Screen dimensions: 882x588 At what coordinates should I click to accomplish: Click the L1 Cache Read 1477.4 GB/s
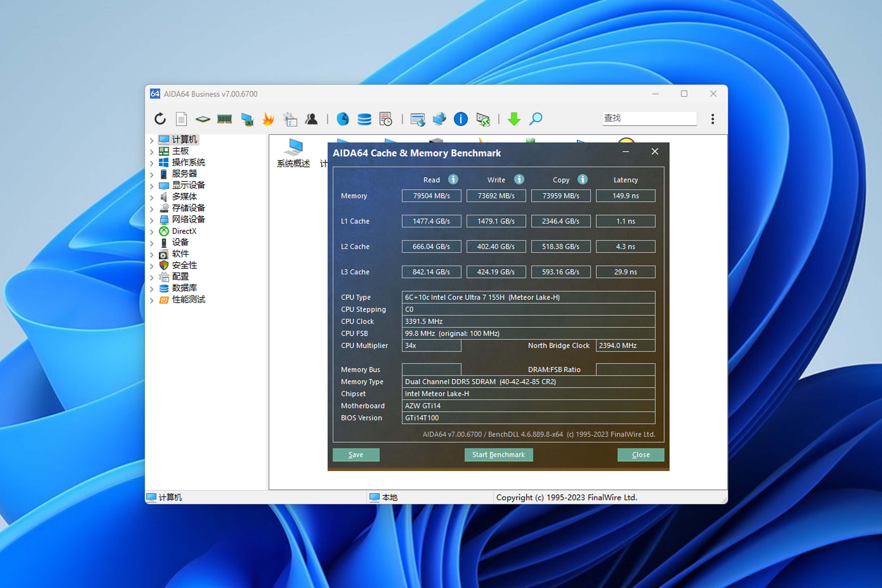(x=431, y=221)
